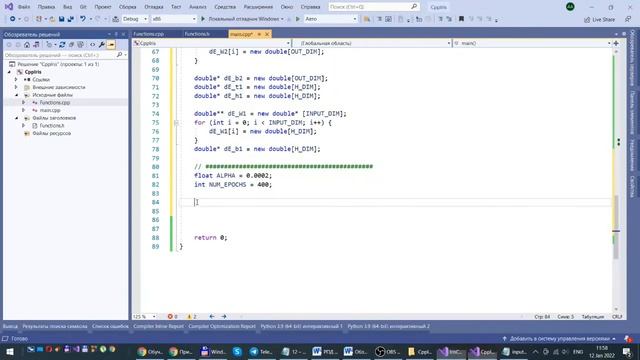Click the Save file icon in toolbar
This screenshot has height=360, width=640.
(x=62, y=19)
